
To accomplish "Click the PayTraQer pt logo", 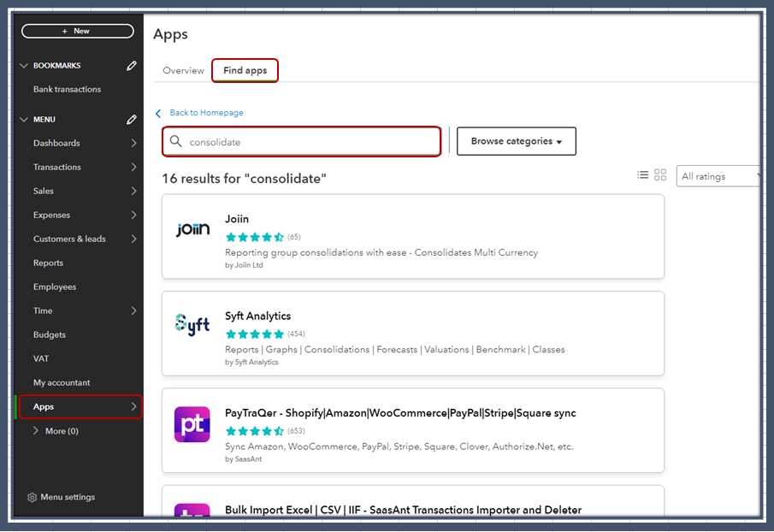I will click(x=192, y=424).
